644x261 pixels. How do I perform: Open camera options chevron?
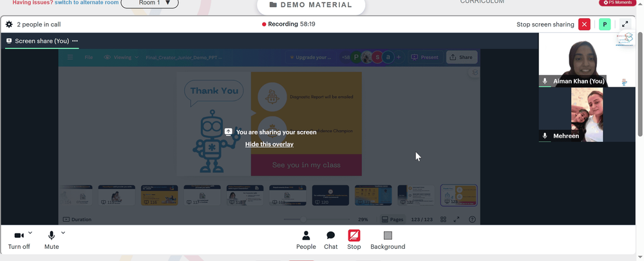coord(30,233)
